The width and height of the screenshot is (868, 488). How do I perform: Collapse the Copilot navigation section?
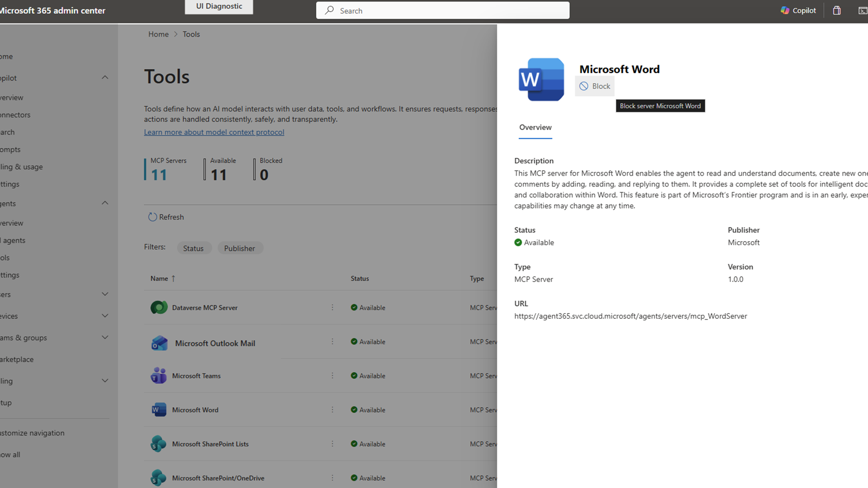(105, 77)
